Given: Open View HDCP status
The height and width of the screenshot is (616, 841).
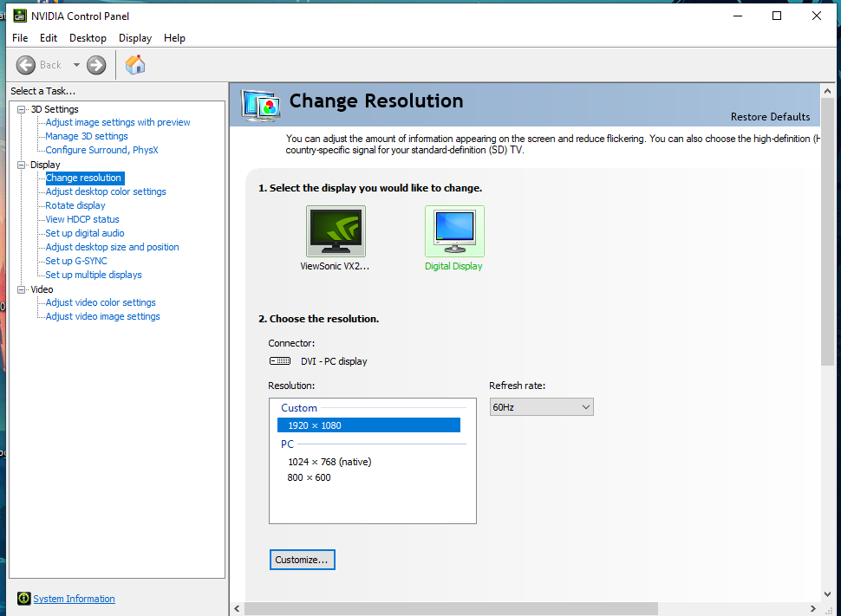Looking at the screenshot, I should [x=82, y=219].
